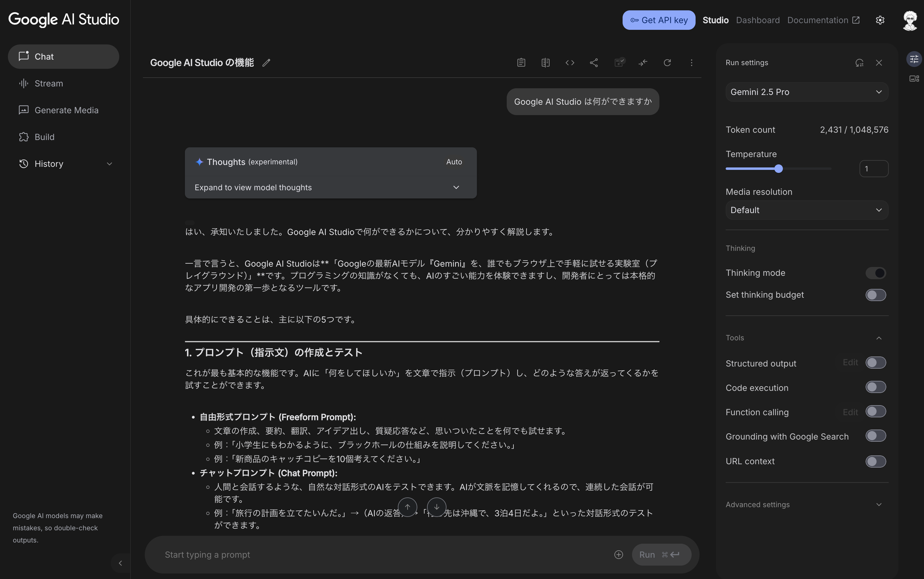Click the insert media plus icon
This screenshot has width=924, height=579.
619,554
